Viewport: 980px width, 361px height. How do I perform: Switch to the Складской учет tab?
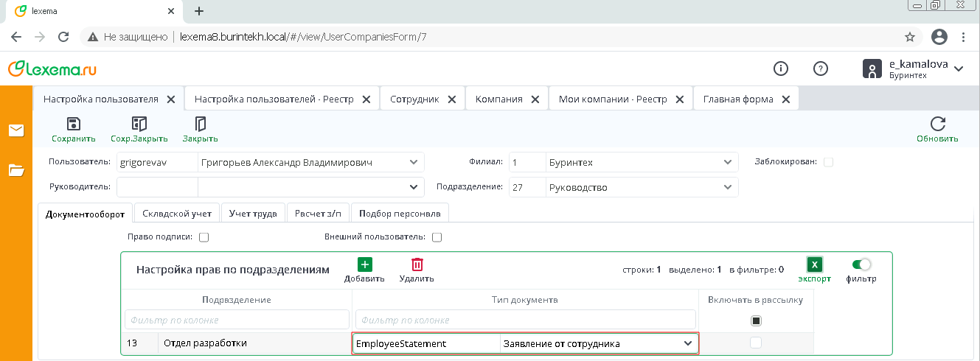coord(177,214)
